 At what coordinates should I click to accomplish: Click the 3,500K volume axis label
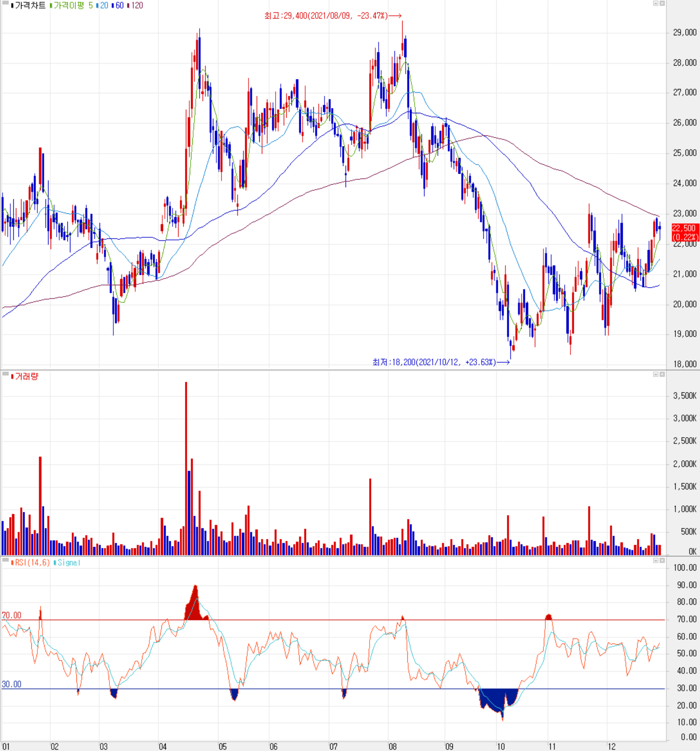pos(685,396)
